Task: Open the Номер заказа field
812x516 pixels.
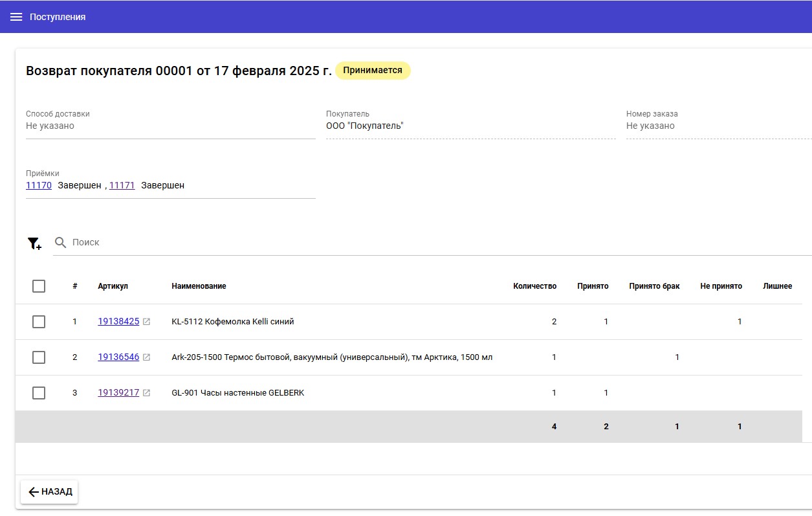Action: click(x=718, y=126)
